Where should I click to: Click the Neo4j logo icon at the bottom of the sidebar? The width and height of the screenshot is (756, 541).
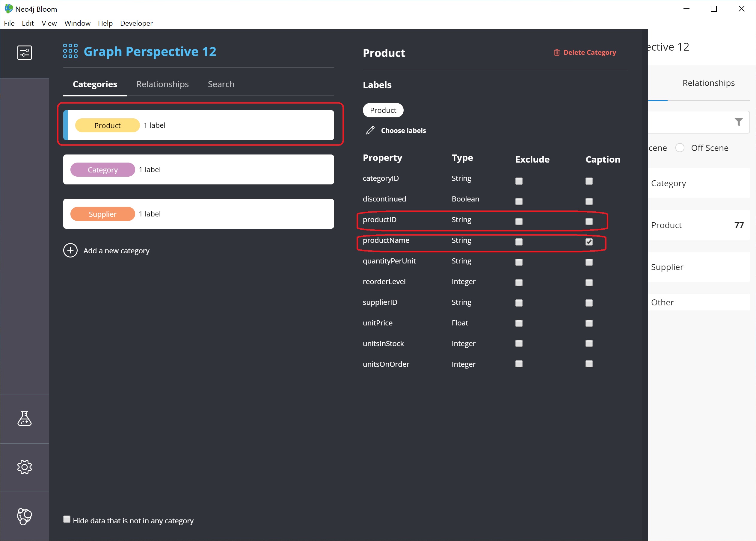tap(24, 516)
